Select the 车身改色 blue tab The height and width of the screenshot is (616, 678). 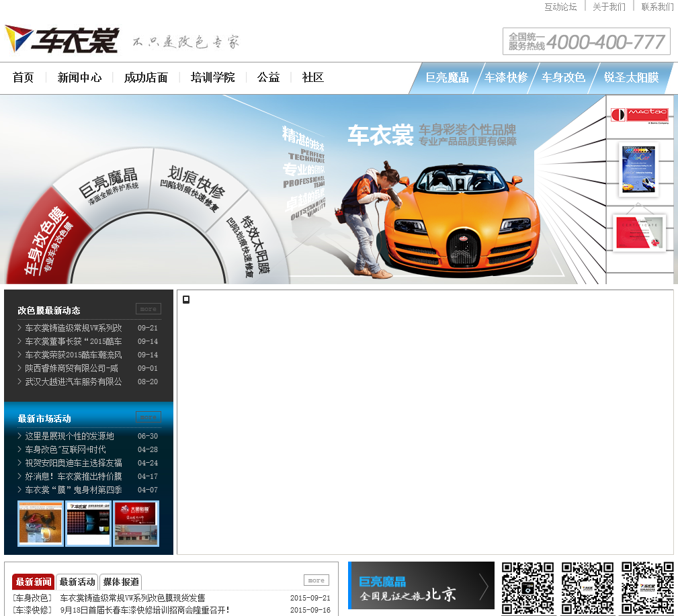click(x=563, y=77)
